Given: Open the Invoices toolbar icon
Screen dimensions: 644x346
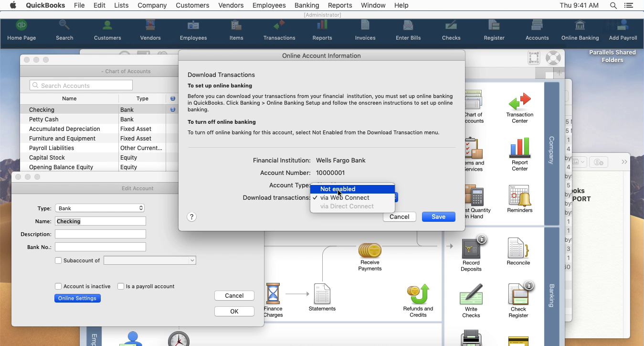Looking at the screenshot, I should coord(365,30).
